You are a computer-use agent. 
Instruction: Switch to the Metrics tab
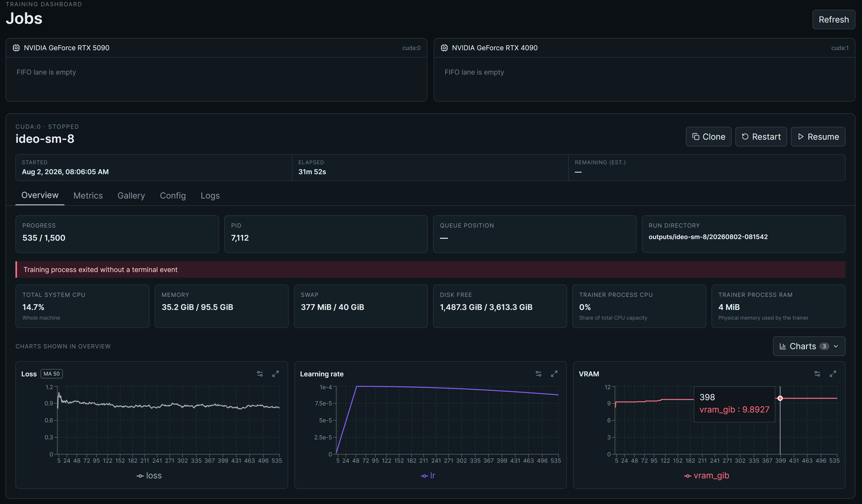(88, 196)
